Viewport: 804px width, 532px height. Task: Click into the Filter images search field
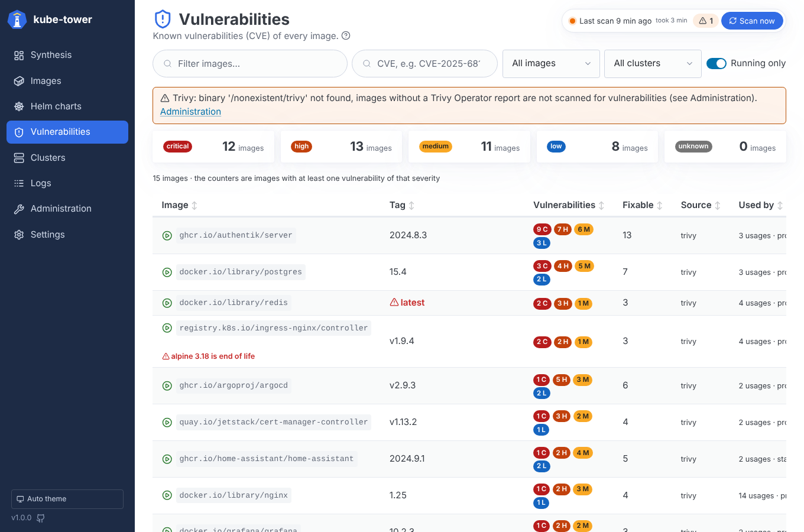pos(250,64)
